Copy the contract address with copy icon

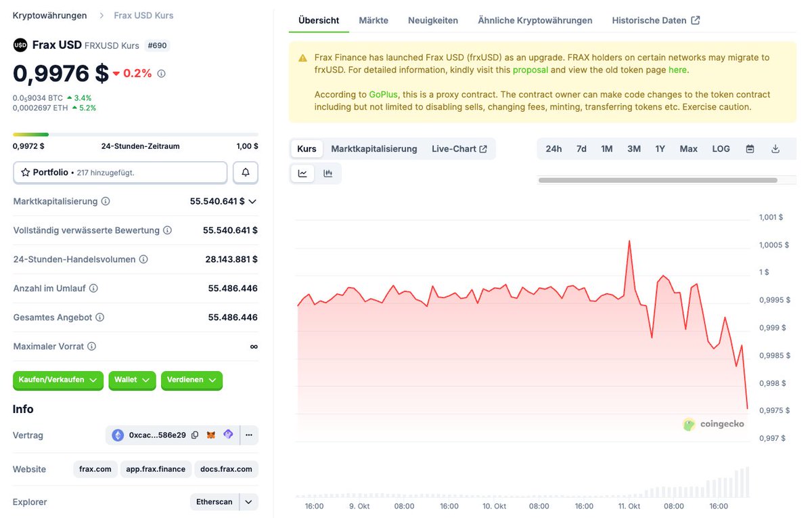195,435
